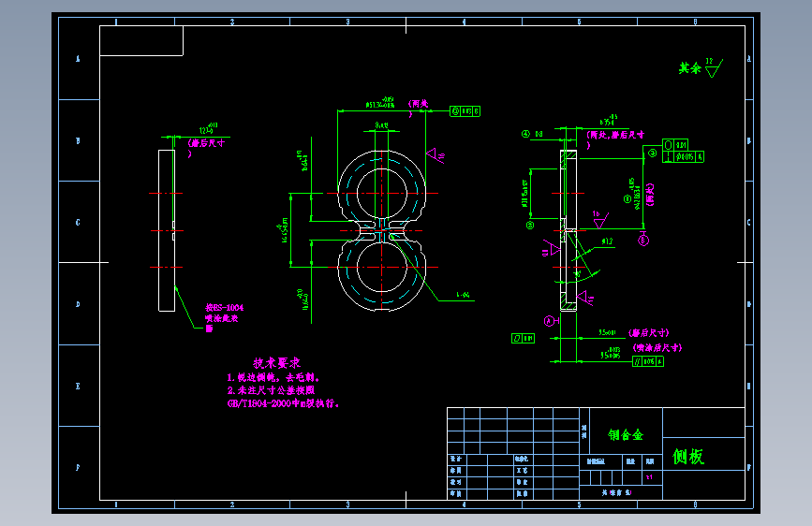
Task: Click the blank rectangle box in the frame's corner
Action: click(141, 40)
